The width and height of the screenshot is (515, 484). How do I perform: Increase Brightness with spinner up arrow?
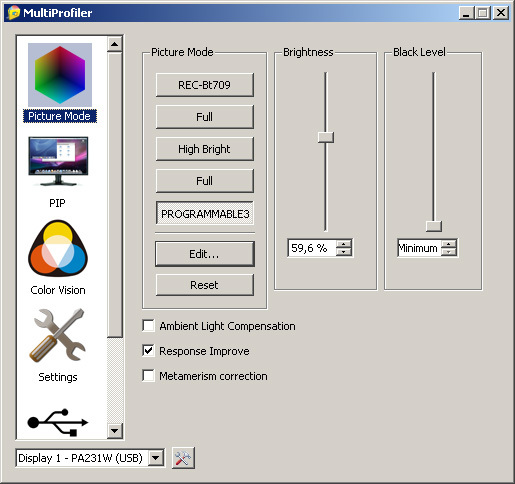coord(344,244)
